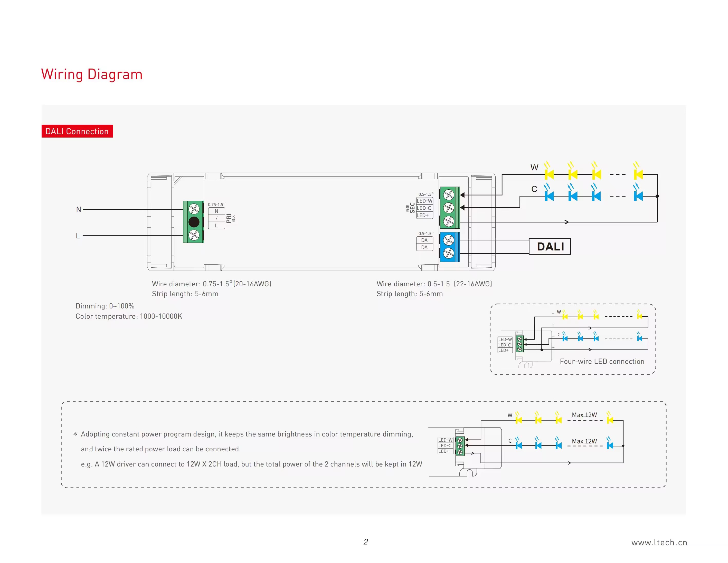This screenshot has width=728, height=563.
Task: Click the page number 2
Action: coord(365,542)
